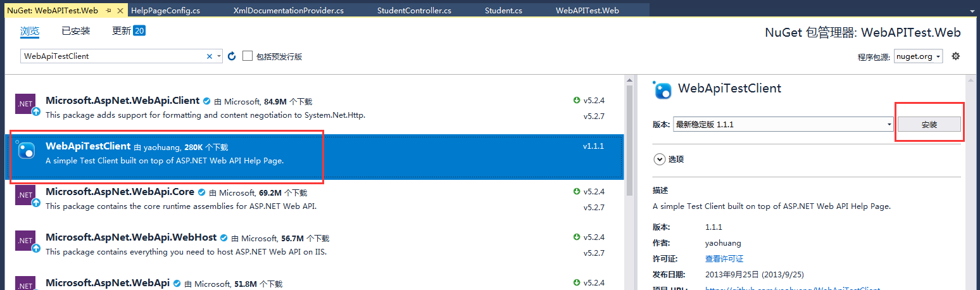Click the verified badge next to Microsoft.AspNet.WebApi.Client
Image resolution: width=980 pixels, height=290 pixels.
pyautogui.click(x=206, y=101)
